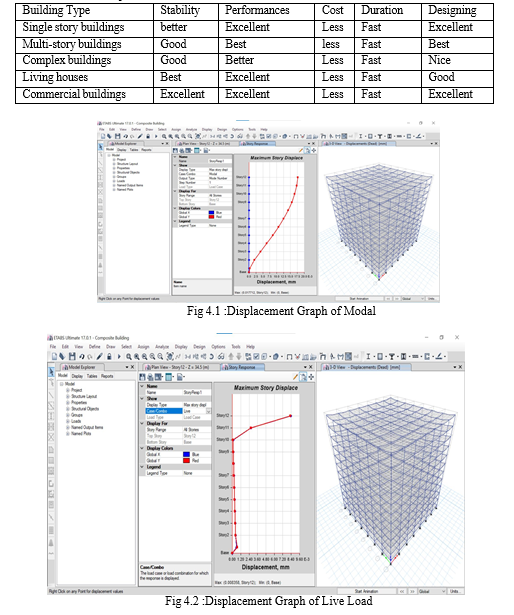The width and height of the screenshot is (514, 615).
Task: Open Define menu in Fig 4.2 window
Action: click(x=95, y=347)
